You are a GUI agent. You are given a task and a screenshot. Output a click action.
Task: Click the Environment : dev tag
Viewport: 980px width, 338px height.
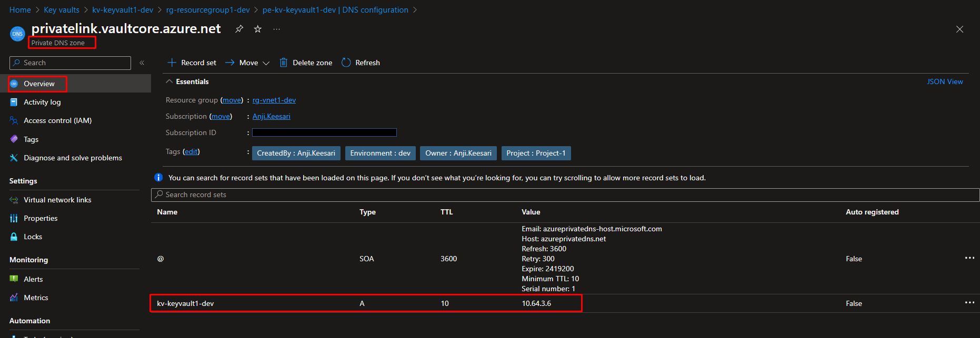(x=381, y=153)
